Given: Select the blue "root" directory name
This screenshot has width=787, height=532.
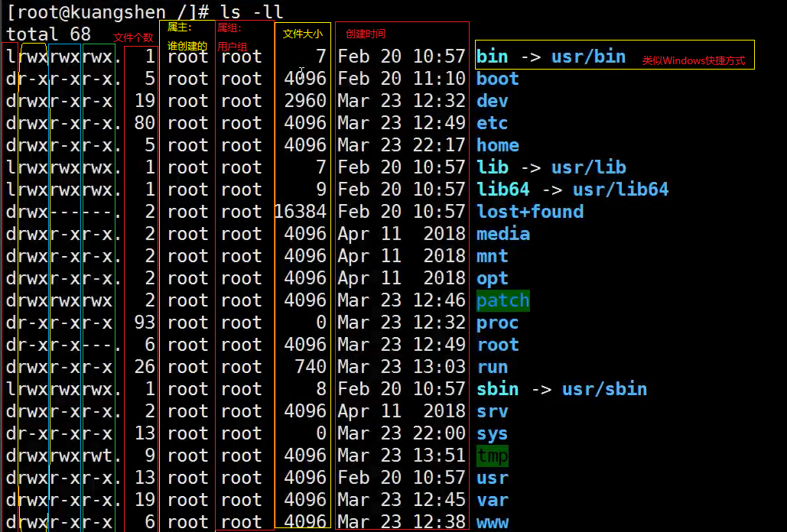Looking at the screenshot, I should pyautogui.click(x=498, y=345).
